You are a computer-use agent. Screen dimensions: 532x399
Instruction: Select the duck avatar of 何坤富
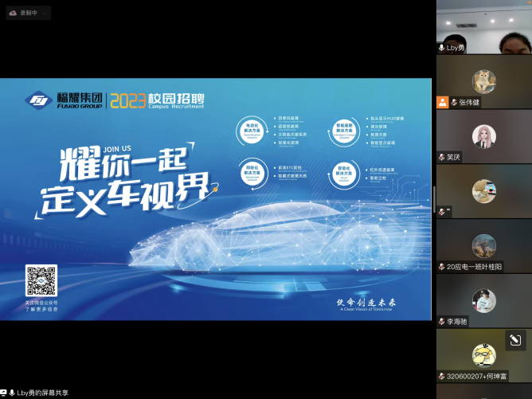(x=483, y=355)
